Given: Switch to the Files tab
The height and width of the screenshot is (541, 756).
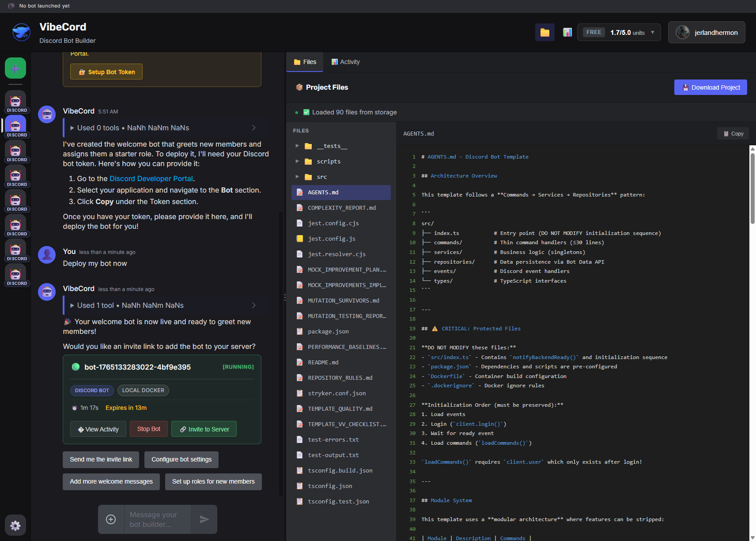Looking at the screenshot, I should click(x=304, y=62).
